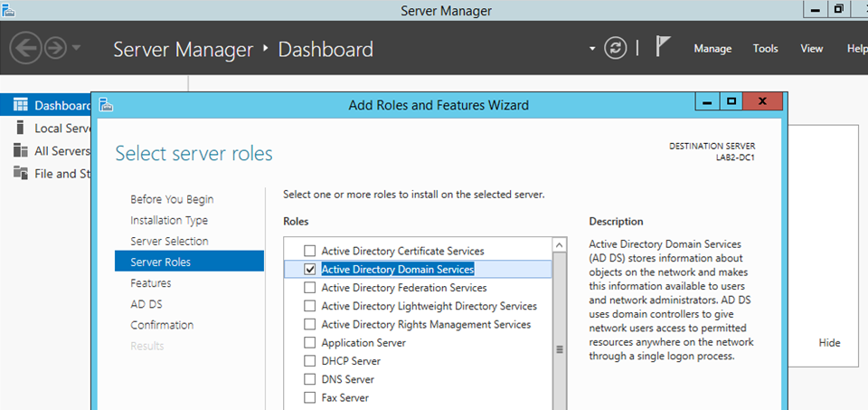The width and height of the screenshot is (868, 410).
Task: Open the View menu
Action: coord(812,49)
